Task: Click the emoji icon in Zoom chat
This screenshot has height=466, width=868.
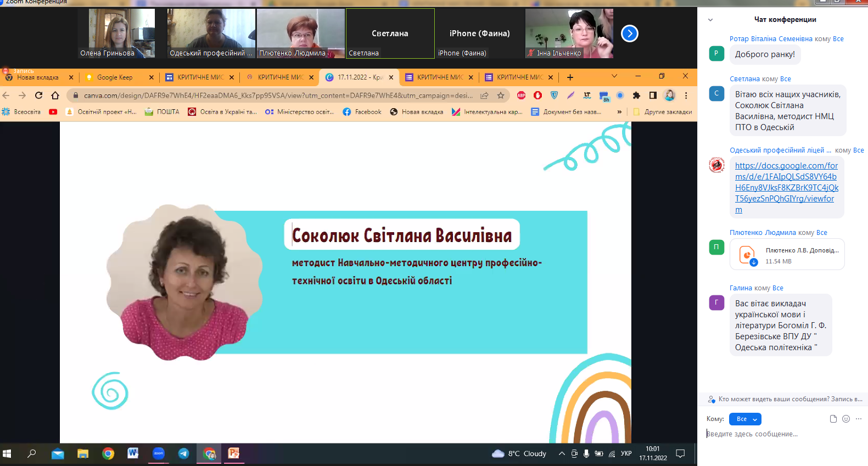Action: pos(846,419)
